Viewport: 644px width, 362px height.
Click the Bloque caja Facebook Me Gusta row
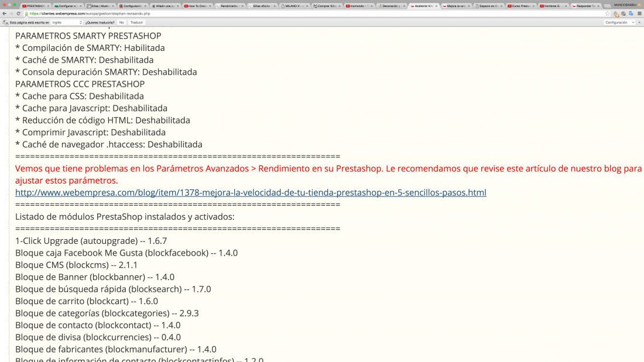pos(126,253)
